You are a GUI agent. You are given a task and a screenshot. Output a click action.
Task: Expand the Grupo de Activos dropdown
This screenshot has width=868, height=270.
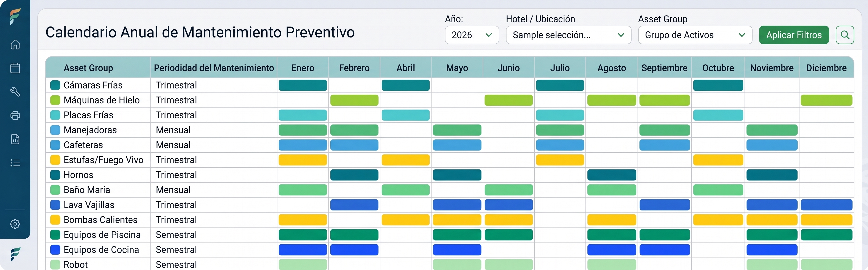695,35
